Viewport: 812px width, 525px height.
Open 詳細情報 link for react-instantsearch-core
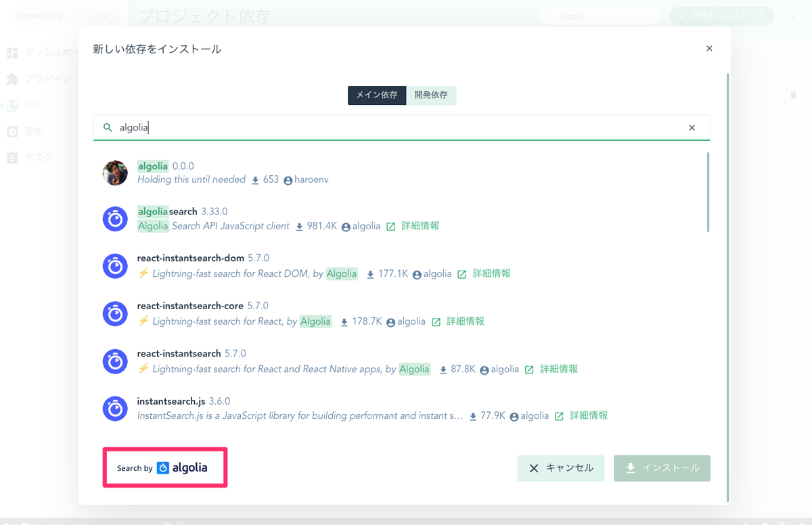[x=466, y=321]
